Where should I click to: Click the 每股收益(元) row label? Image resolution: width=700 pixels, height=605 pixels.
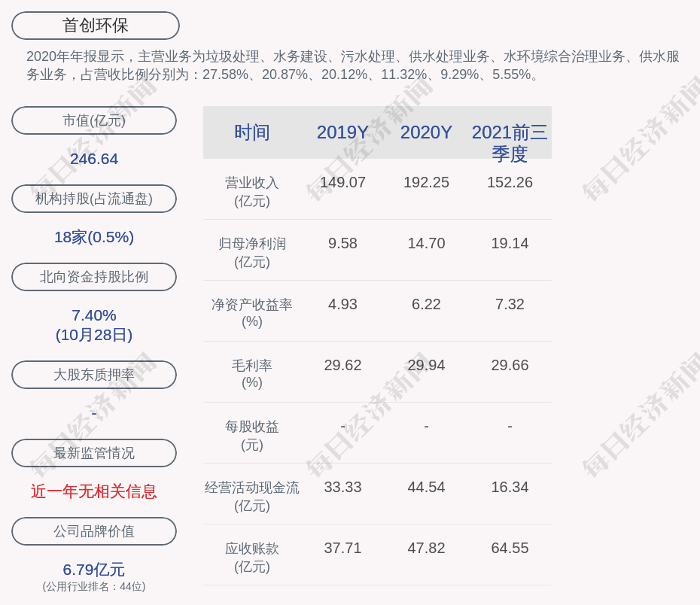coord(252,436)
